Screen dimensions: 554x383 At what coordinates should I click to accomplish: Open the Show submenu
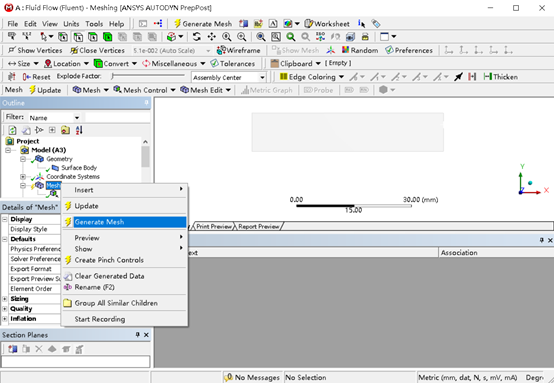pyautogui.click(x=124, y=249)
